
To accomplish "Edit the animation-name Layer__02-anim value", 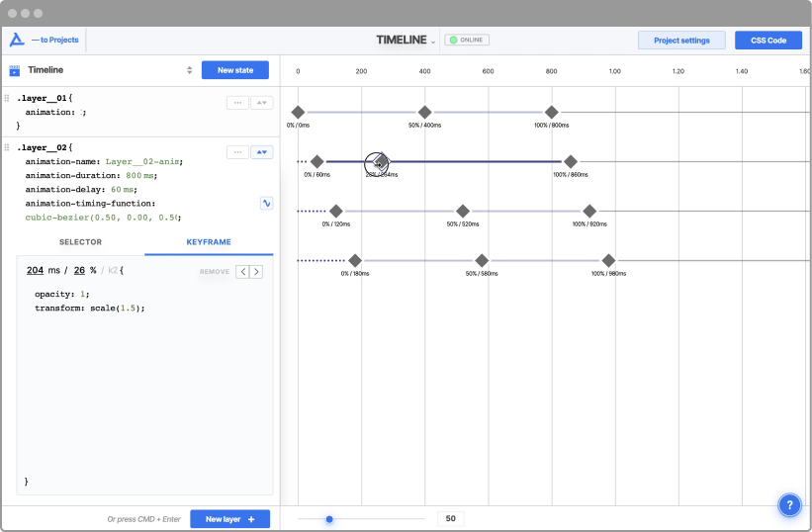I will 143,161.
